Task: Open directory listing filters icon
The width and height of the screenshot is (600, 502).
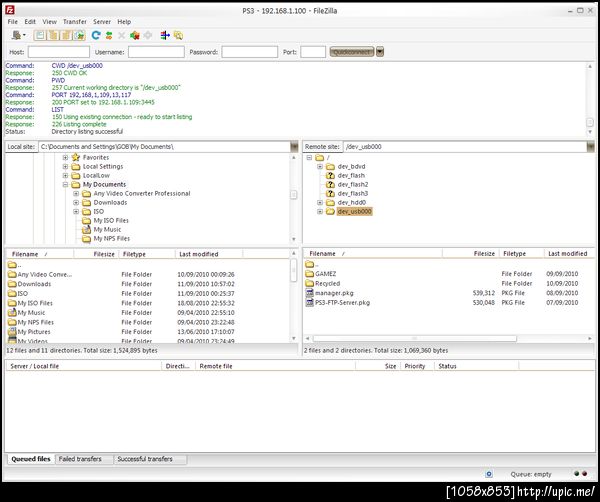Action: (x=165, y=35)
